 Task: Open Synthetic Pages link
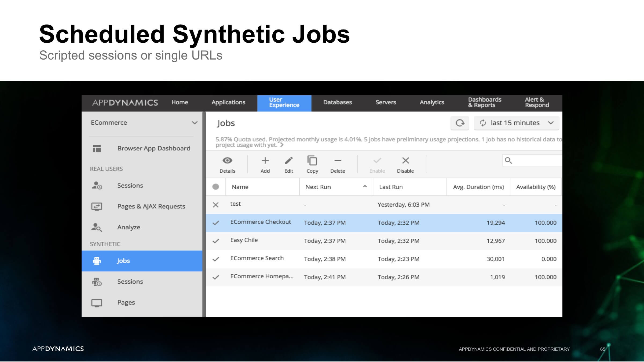pyautogui.click(x=126, y=302)
